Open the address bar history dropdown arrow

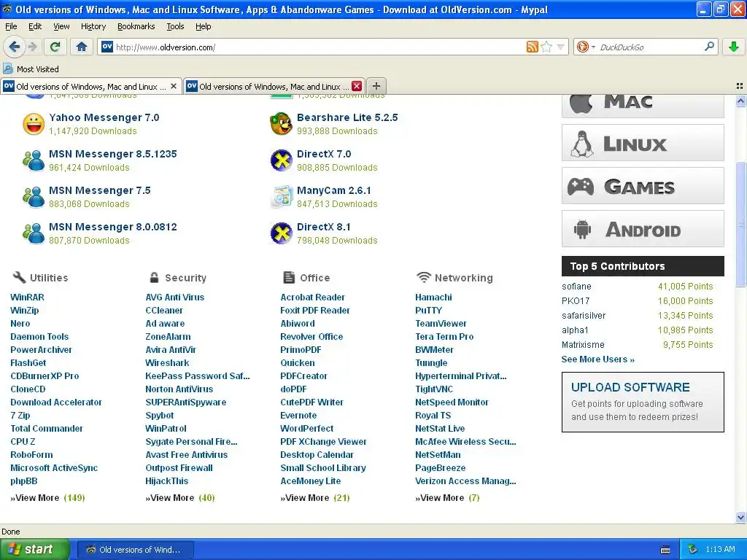pos(561,47)
